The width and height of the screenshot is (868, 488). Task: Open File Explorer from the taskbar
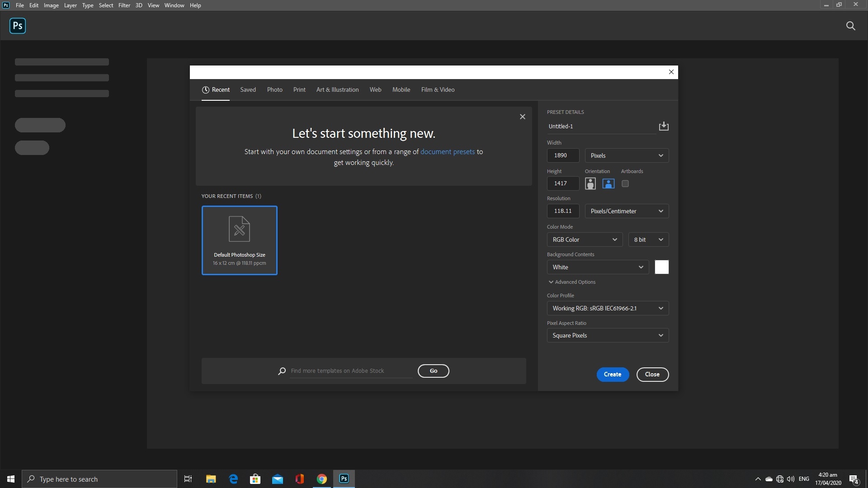pyautogui.click(x=211, y=479)
